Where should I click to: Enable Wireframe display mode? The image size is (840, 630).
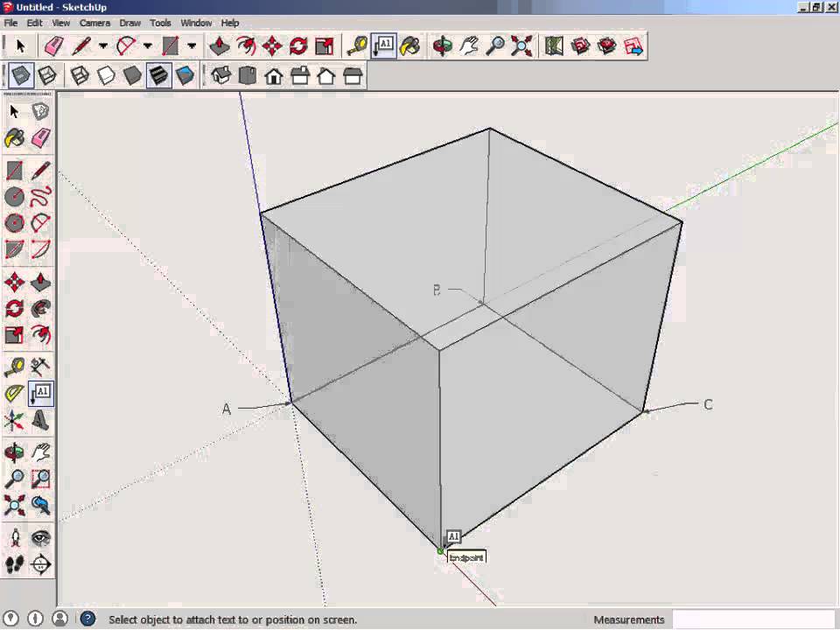[x=78, y=76]
